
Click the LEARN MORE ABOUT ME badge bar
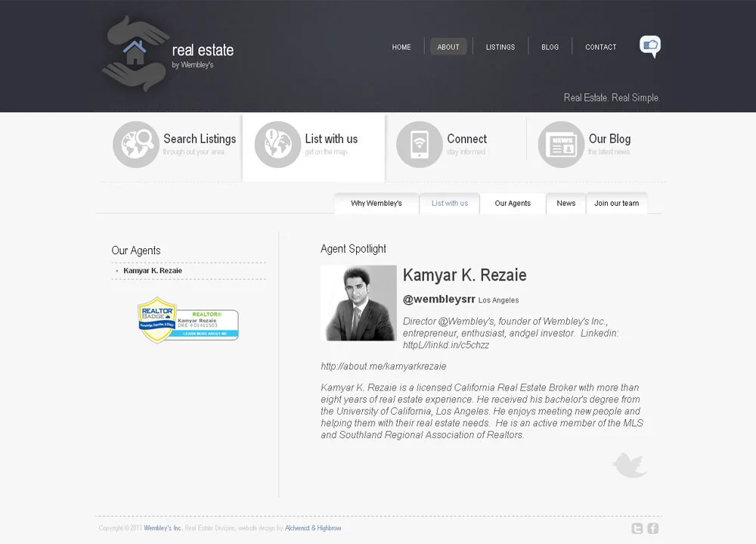[206, 334]
